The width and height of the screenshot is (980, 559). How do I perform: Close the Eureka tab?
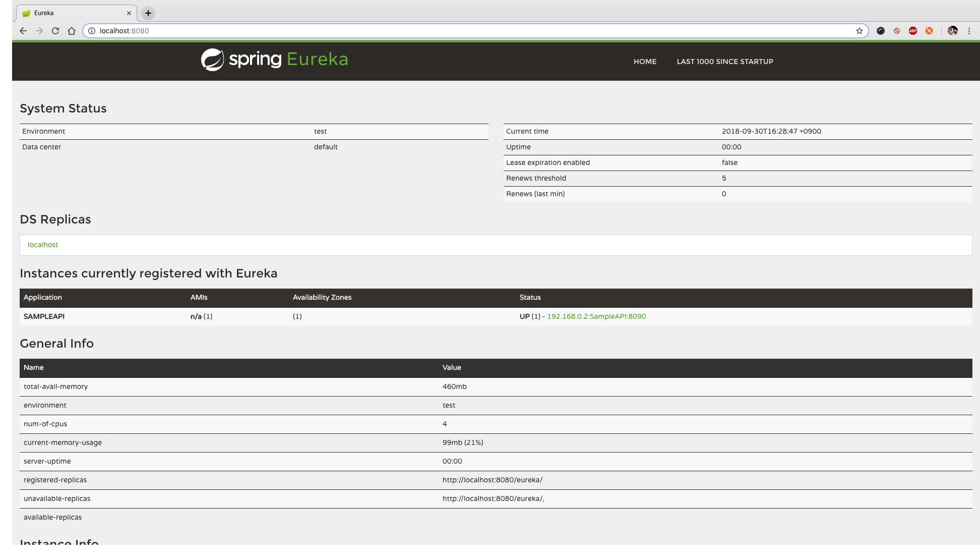(x=129, y=13)
